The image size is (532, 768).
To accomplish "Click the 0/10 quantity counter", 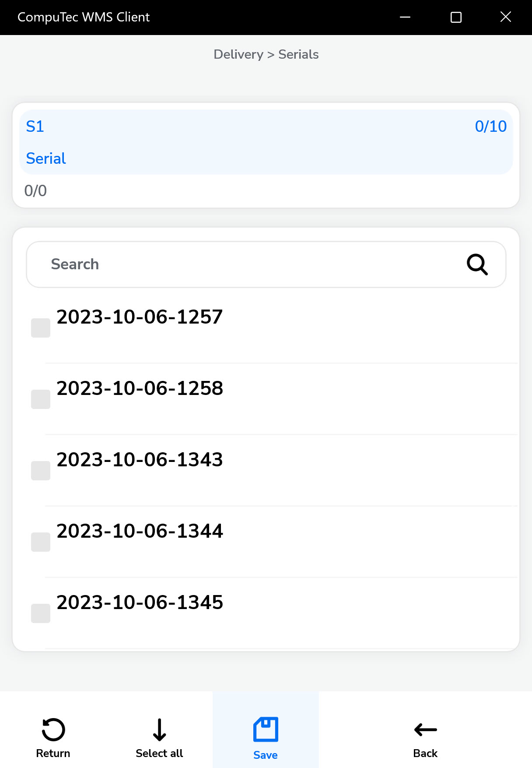I will click(490, 127).
